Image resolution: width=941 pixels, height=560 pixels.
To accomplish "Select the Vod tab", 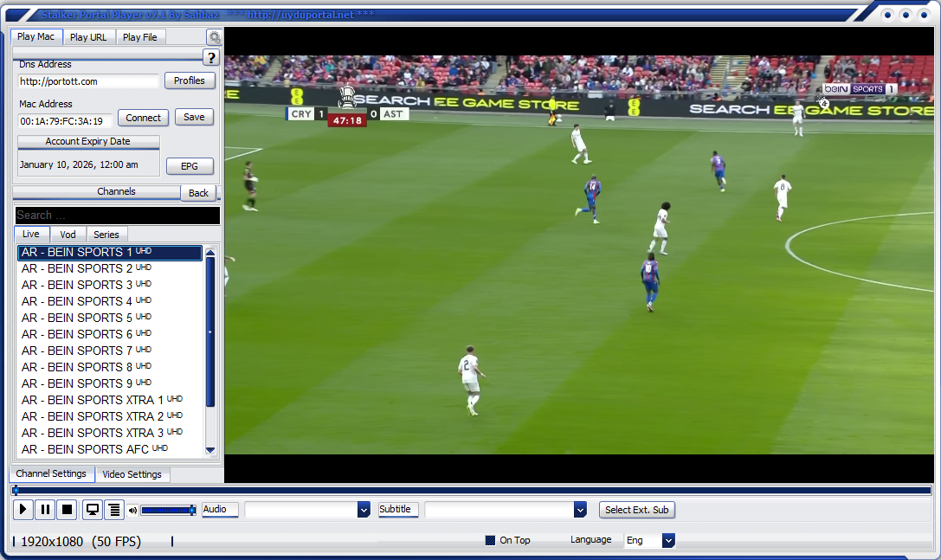I will 68,235.
